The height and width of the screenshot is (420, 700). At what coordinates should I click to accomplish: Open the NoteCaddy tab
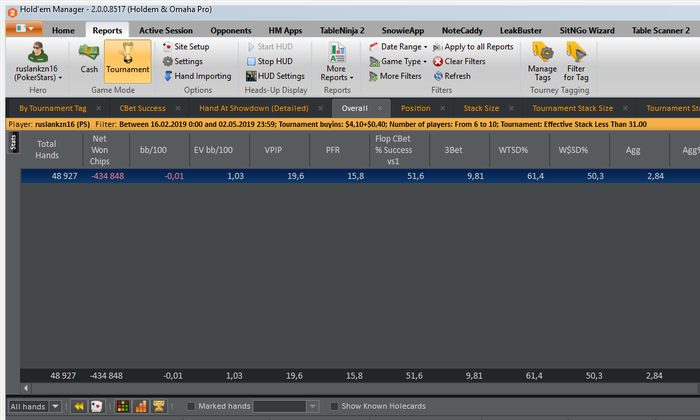[x=462, y=30]
